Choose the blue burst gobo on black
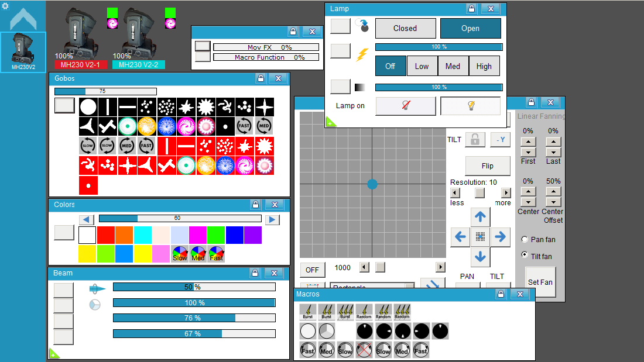 (167, 126)
